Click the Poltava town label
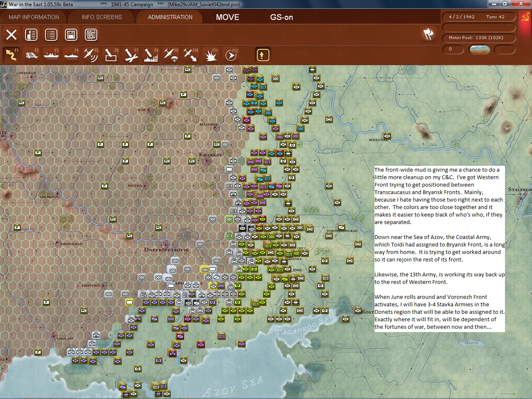The height and width of the screenshot is (399, 532). (x=135, y=186)
